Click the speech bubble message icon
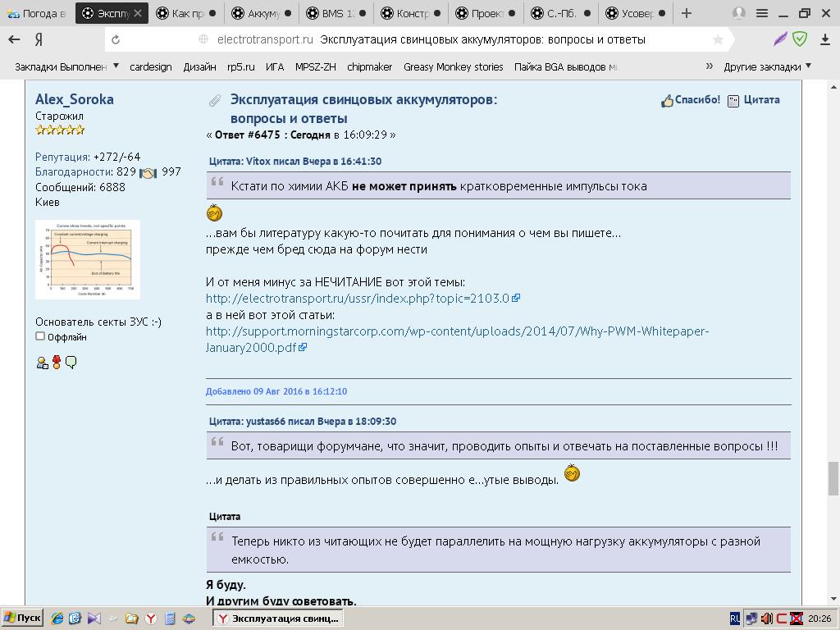Viewport: 840px width, 630px height. [71, 363]
